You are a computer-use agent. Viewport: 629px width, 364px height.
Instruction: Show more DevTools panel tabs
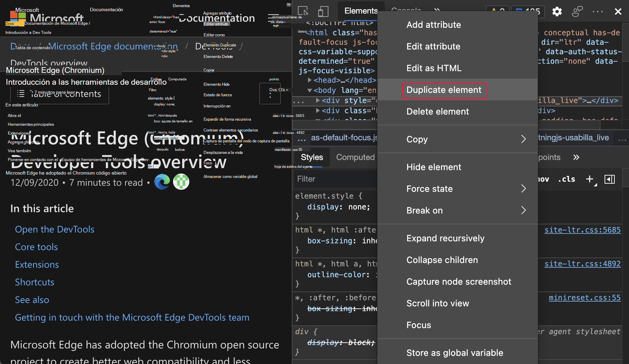click(x=437, y=11)
